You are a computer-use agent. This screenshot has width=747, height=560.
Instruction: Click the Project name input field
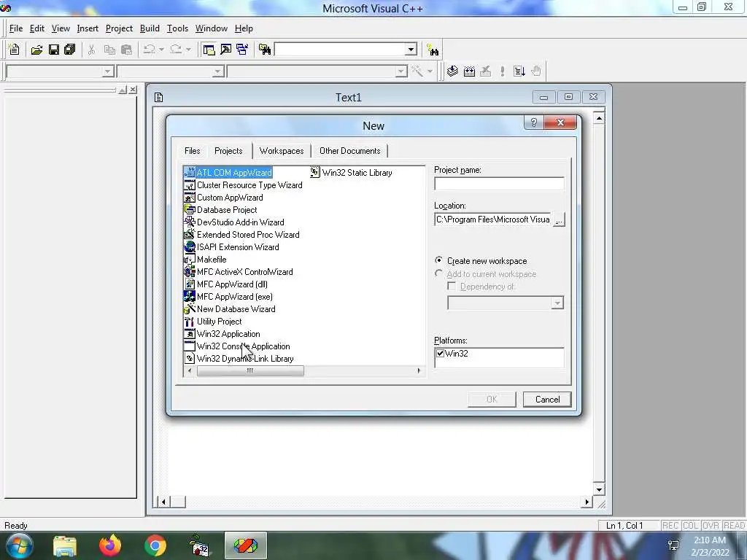click(x=499, y=184)
